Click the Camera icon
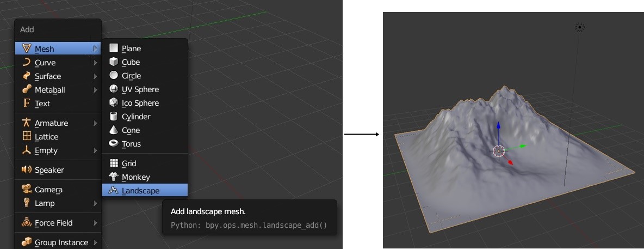 [x=27, y=189]
